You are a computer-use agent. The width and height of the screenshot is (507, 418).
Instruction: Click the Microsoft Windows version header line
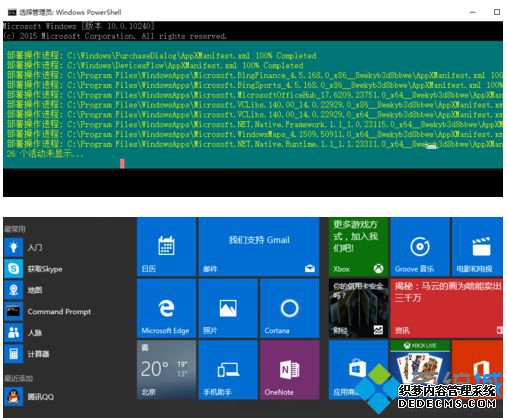[79, 26]
